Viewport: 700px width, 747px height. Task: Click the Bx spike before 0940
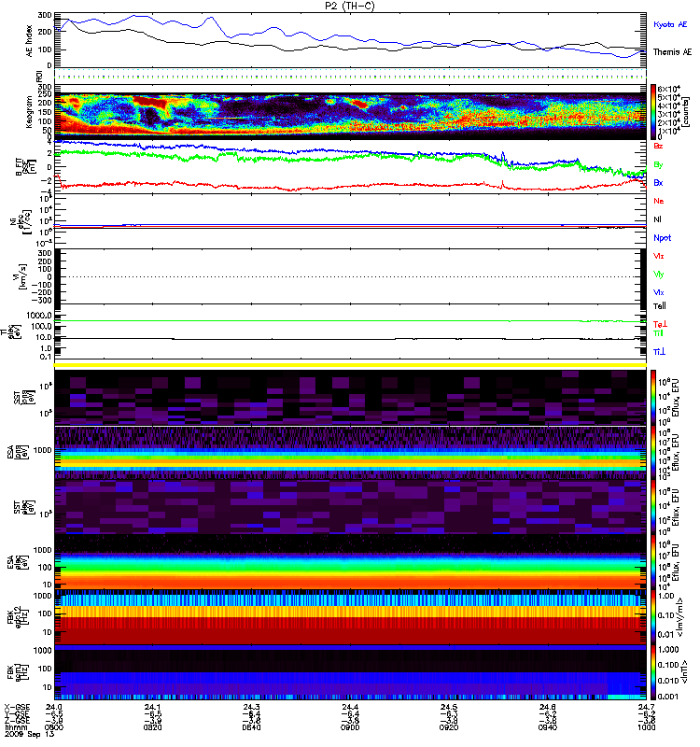[x=502, y=155]
